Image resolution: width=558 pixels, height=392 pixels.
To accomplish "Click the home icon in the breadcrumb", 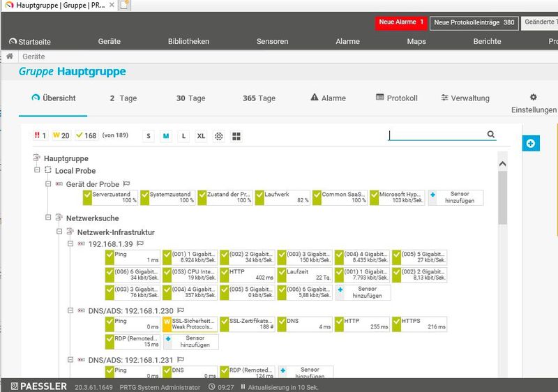I will [10, 56].
